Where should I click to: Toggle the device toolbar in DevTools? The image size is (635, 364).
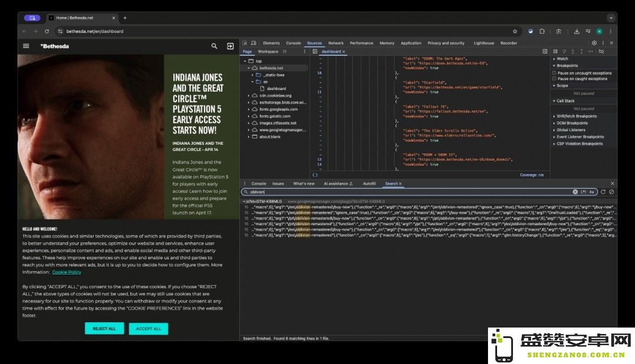point(253,43)
